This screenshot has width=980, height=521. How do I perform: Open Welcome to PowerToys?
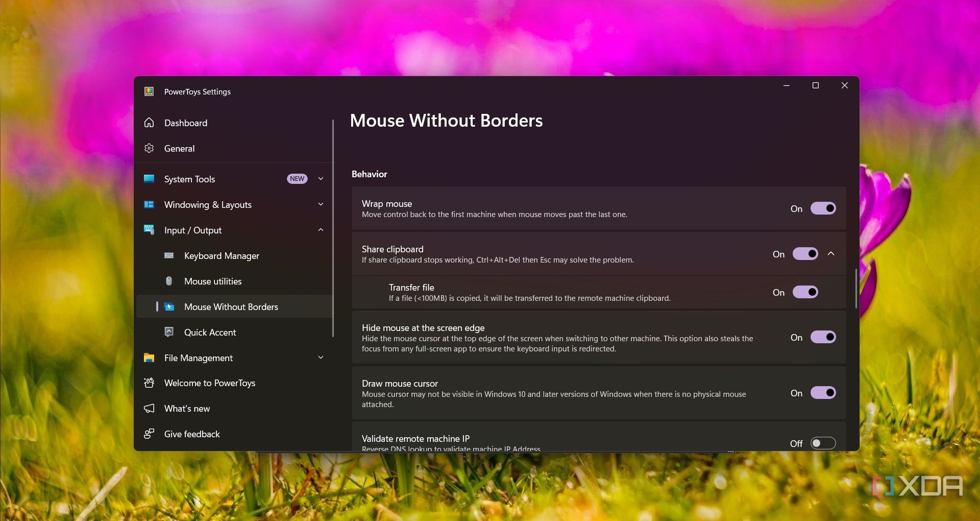click(x=235, y=383)
